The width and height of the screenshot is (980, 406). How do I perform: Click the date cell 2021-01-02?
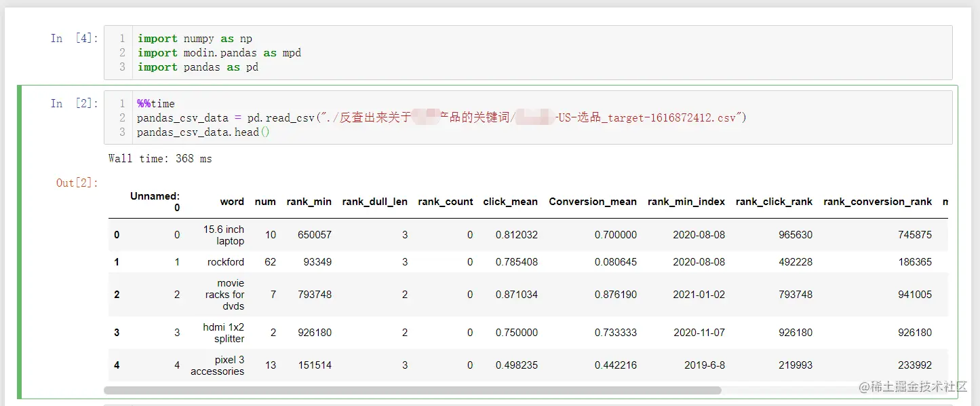coord(699,295)
